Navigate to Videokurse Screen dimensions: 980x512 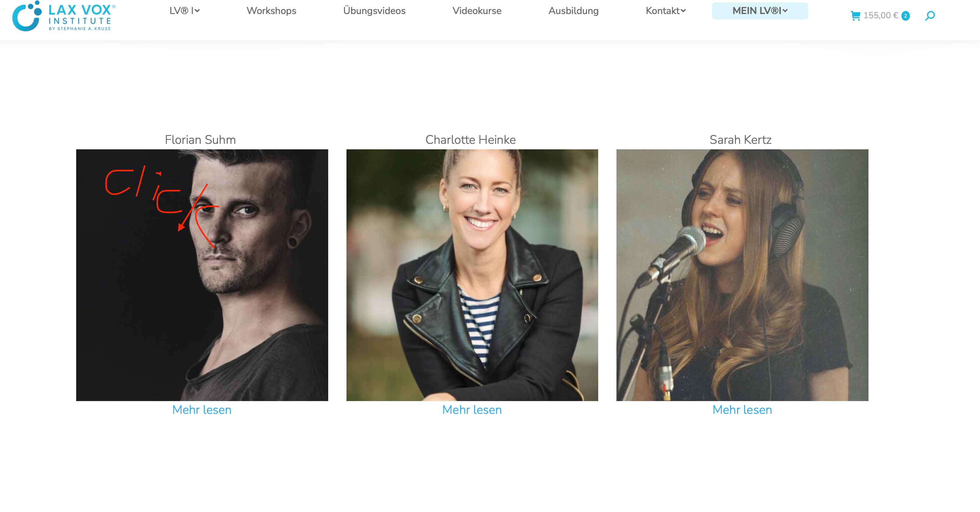477,11
